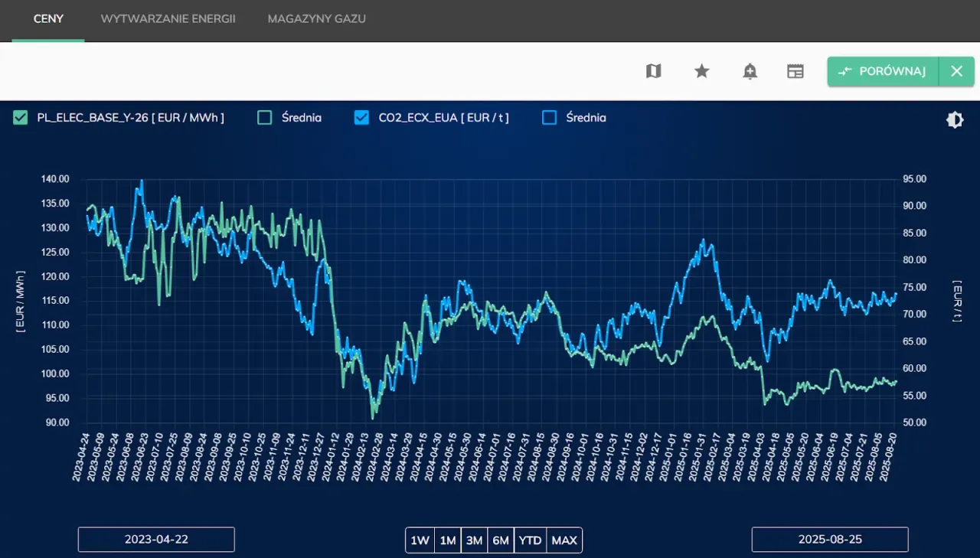Close comparison with the X button

pos(956,71)
